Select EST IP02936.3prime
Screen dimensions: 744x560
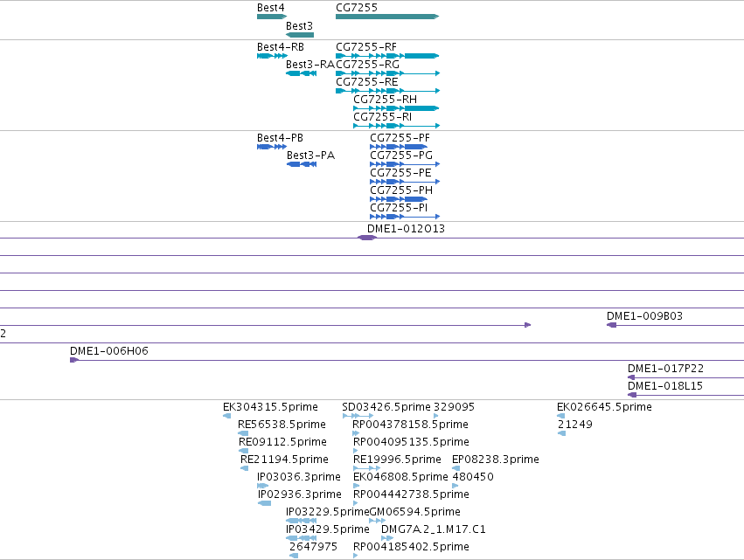300,494
